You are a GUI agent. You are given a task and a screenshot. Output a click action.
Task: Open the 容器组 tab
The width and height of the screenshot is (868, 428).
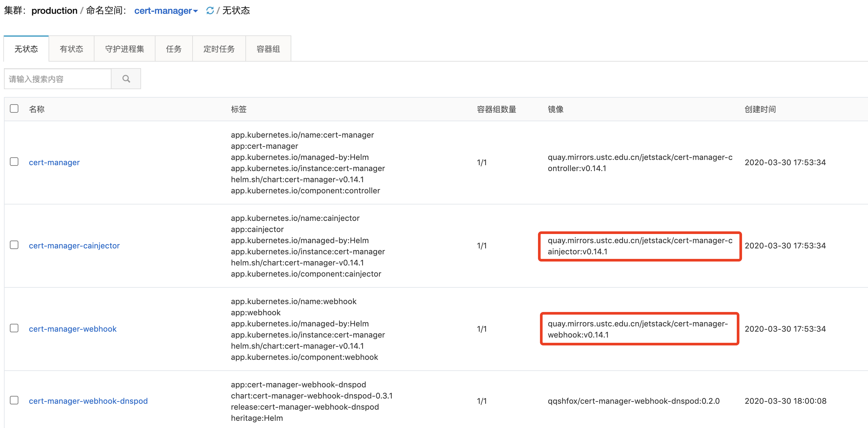pyautogui.click(x=268, y=49)
